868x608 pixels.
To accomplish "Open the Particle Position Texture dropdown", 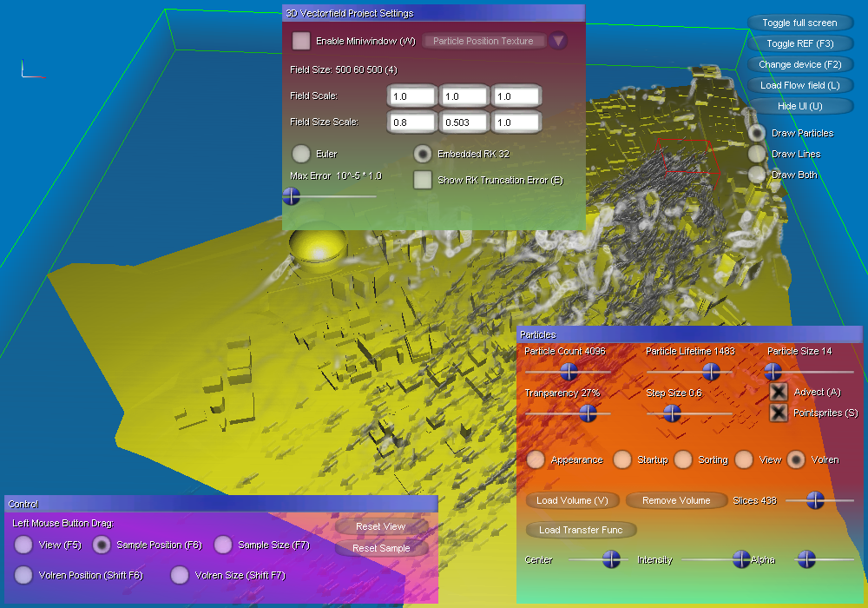I will point(483,41).
